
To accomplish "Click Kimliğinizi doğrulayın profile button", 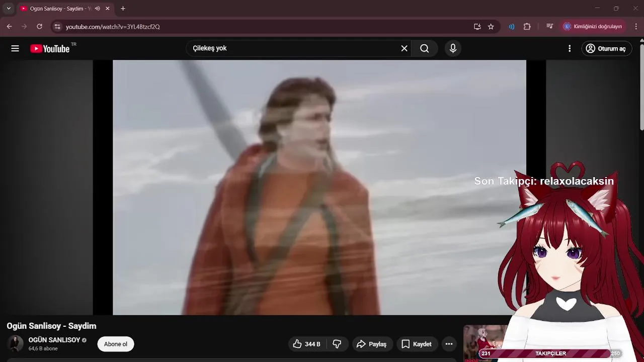I will [x=593, y=27].
